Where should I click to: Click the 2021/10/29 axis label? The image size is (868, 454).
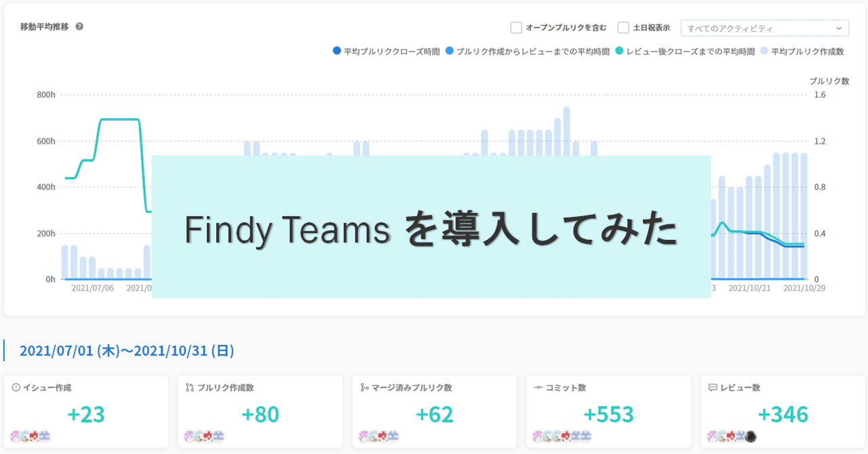point(803,288)
